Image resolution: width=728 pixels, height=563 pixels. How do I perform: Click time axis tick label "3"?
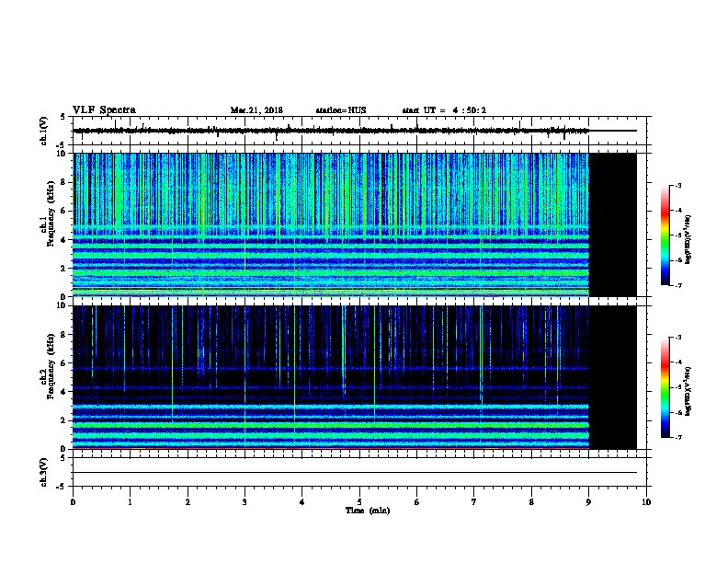(245, 502)
